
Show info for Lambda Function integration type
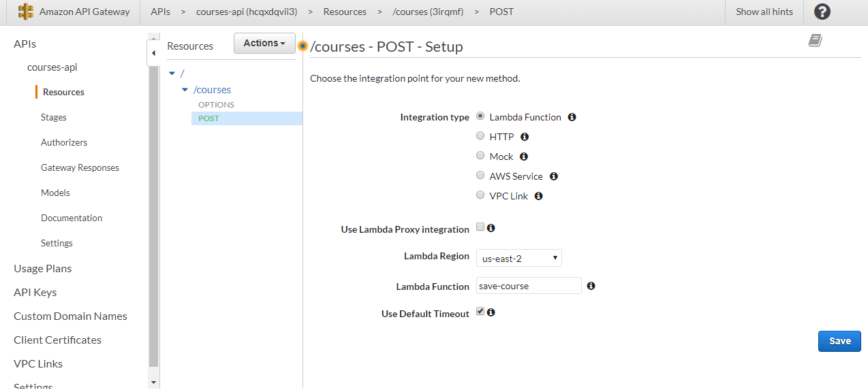[x=572, y=117]
